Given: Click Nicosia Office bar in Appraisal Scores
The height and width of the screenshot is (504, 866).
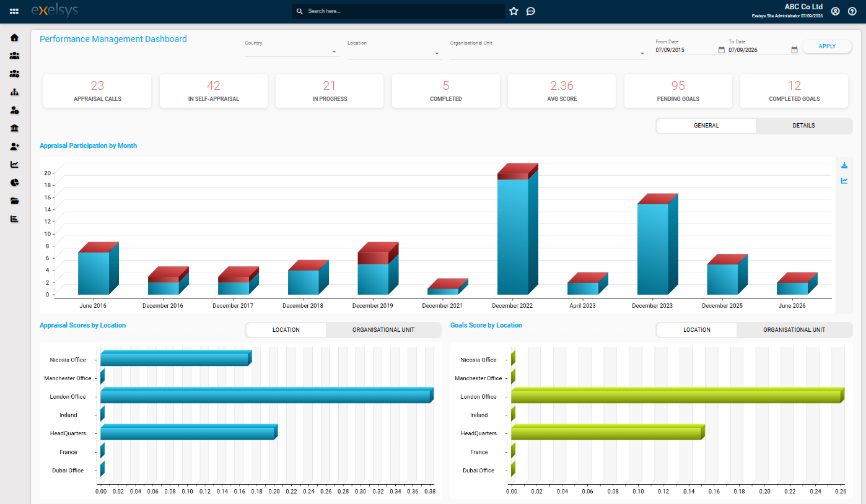Looking at the screenshot, I should (175, 358).
